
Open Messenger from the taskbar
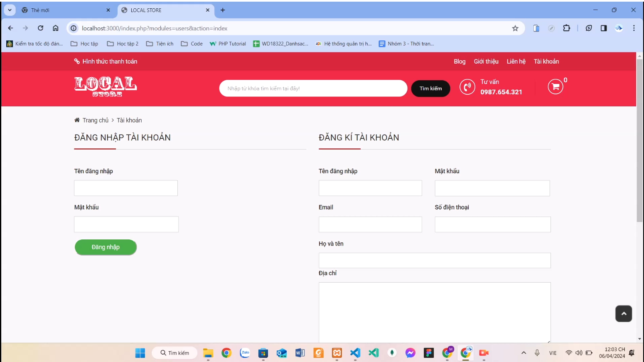tap(410, 353)
